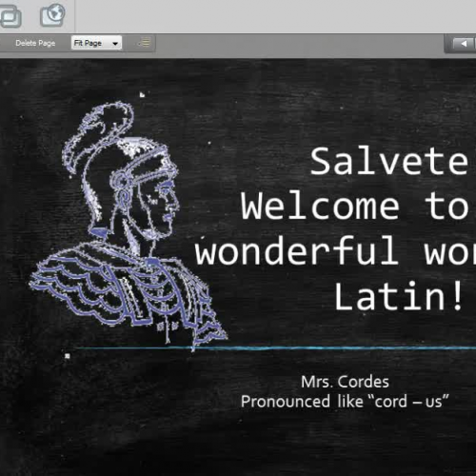
Task: Click the page list icon beside Fit Page
Action: 145,43
